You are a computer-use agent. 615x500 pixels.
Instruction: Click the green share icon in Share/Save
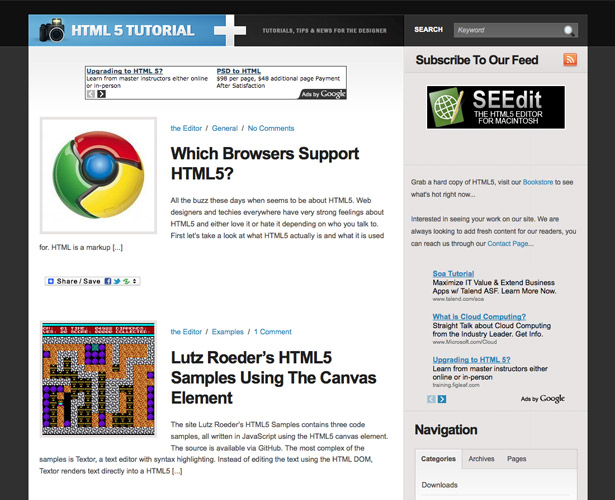click(x=126, y=281)
